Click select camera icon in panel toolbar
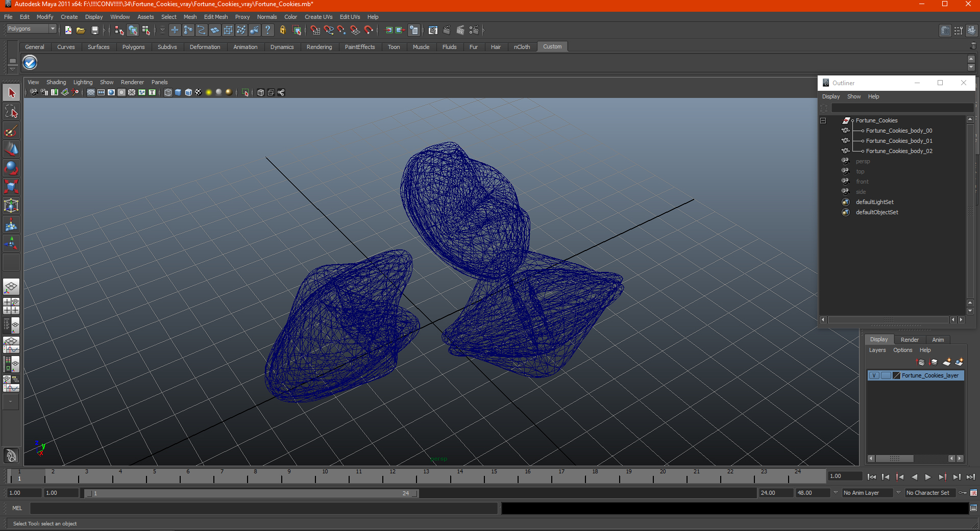This screenshot has height=531, width=980. (x=34, y=92)
